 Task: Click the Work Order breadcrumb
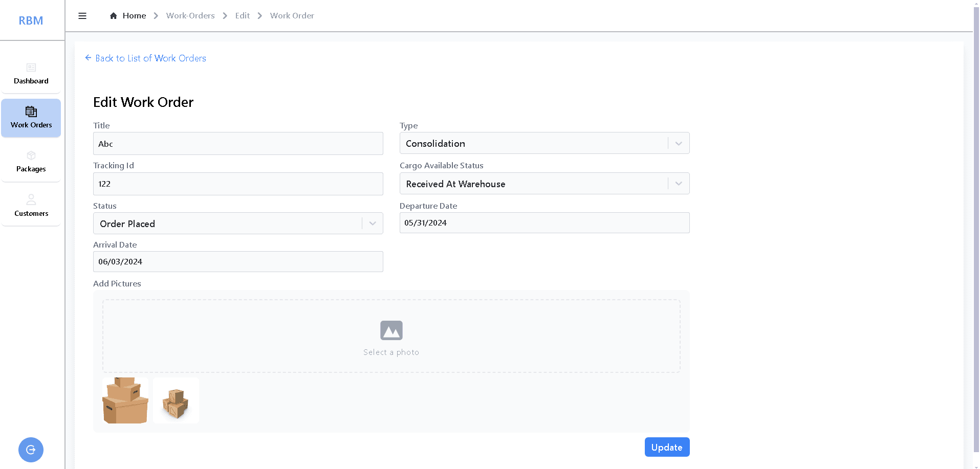(x=292, y=16)
